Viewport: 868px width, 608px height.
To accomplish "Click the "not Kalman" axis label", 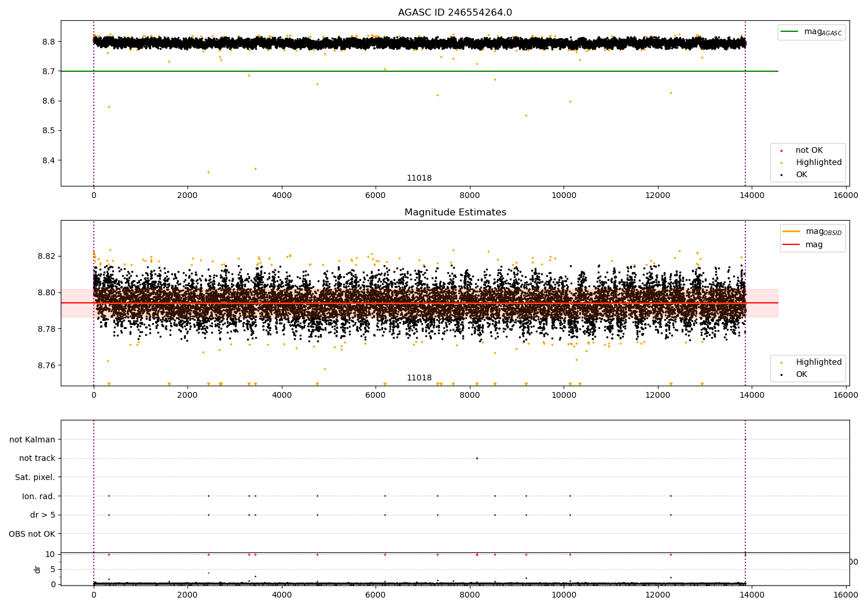I will (32, 439).
